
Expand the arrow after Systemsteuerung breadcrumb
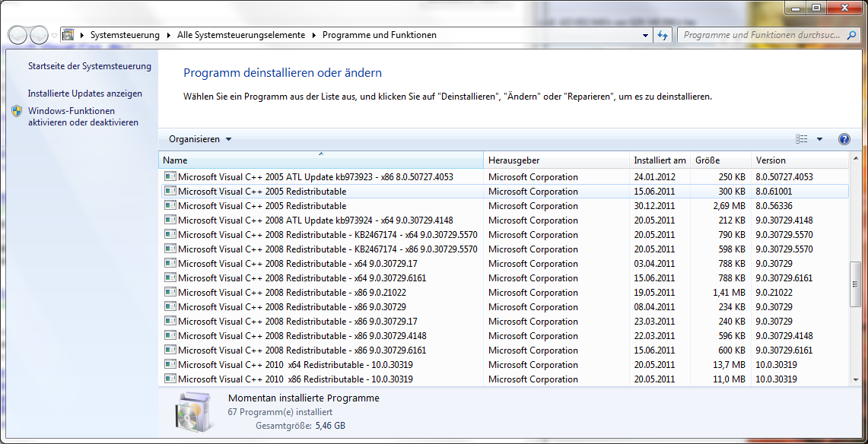point(170,35)
